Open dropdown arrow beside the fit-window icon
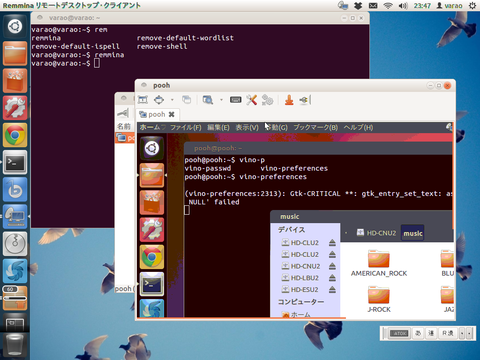This screenshot has height=360, width=480. click(x=172, y=100)
